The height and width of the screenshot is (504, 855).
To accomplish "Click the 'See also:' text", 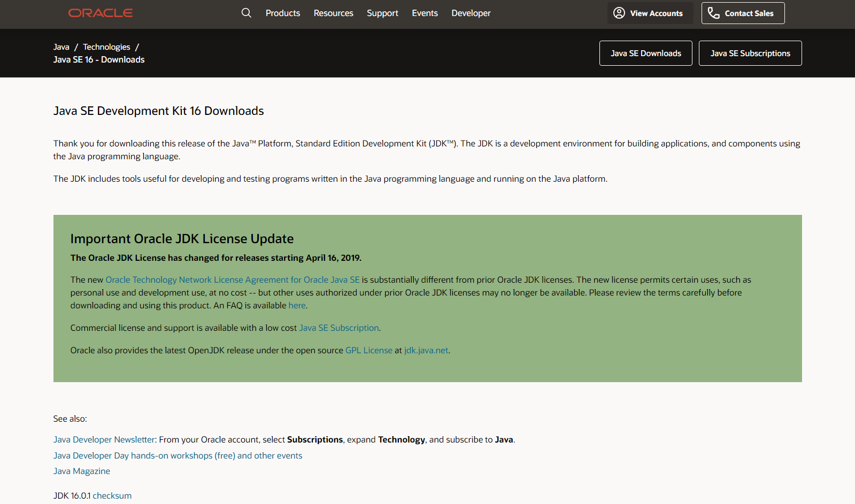I will [x=70, y=419].
